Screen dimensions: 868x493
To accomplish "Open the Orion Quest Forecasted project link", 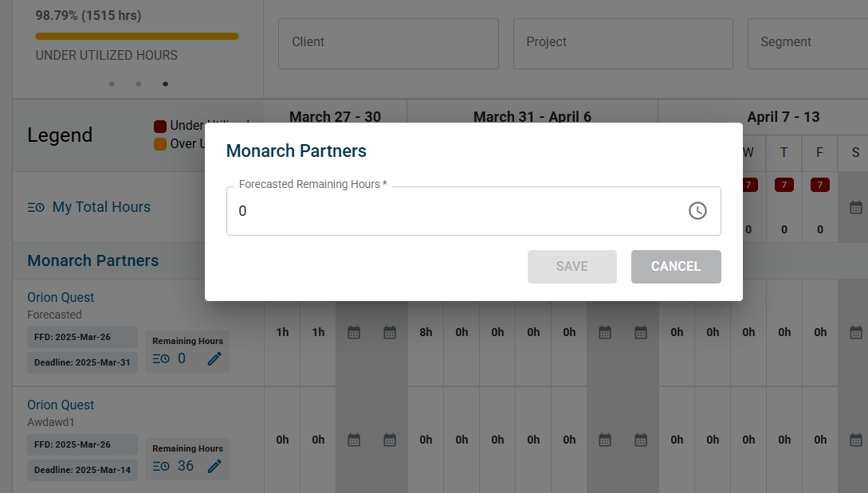I will pos(61,298).
